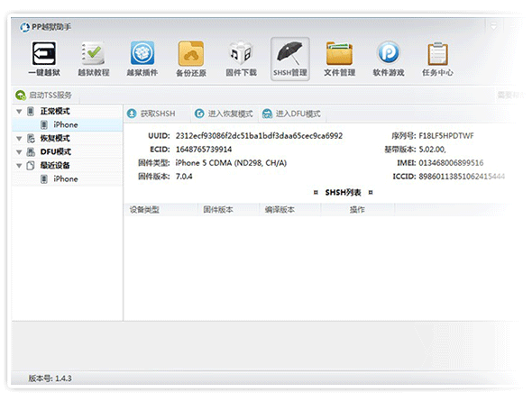
Task: Click the SHSH列表 heading
Action: (343, 193)
